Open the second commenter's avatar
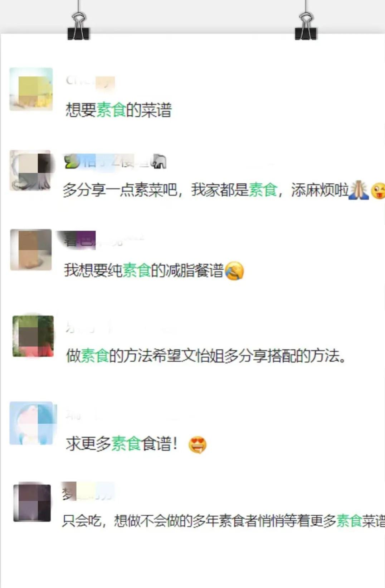This screenshot has height=588, width=385. 30,170
